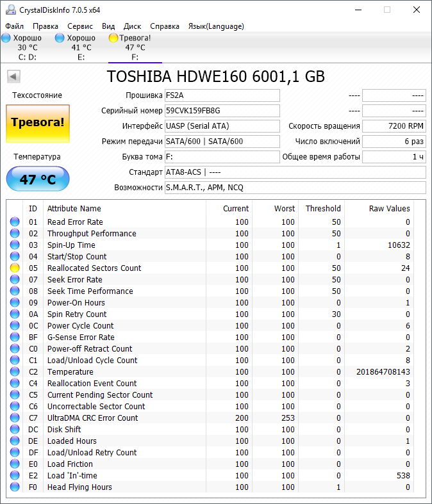This screenshot has width=432, height=504.
Task: Select the Loaded Hours row
Action: 210,441
